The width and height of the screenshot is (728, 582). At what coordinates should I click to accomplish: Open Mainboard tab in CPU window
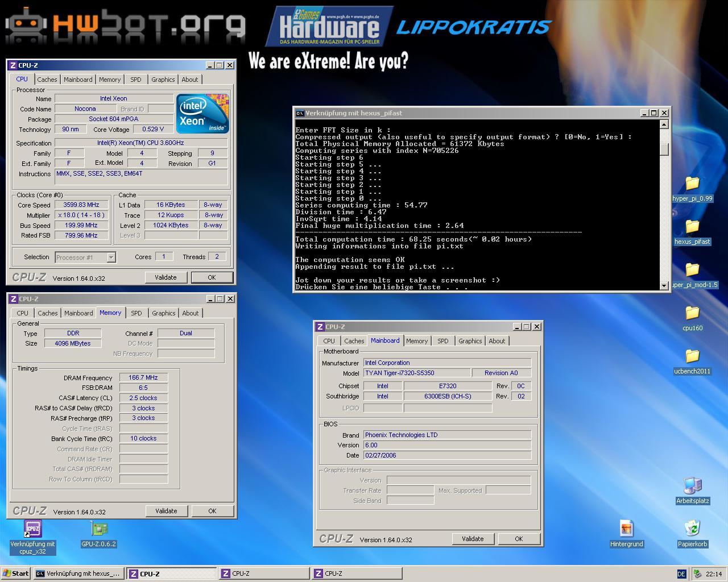click(x=78, y=80)
